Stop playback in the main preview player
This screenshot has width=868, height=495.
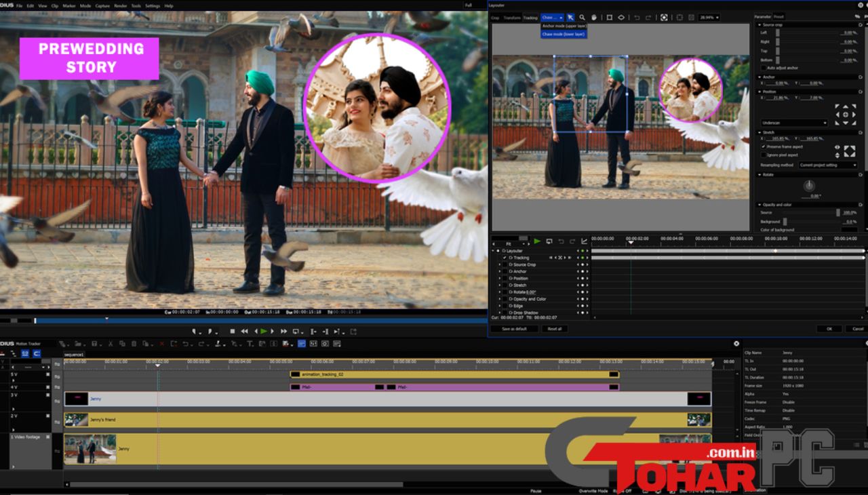233,332
